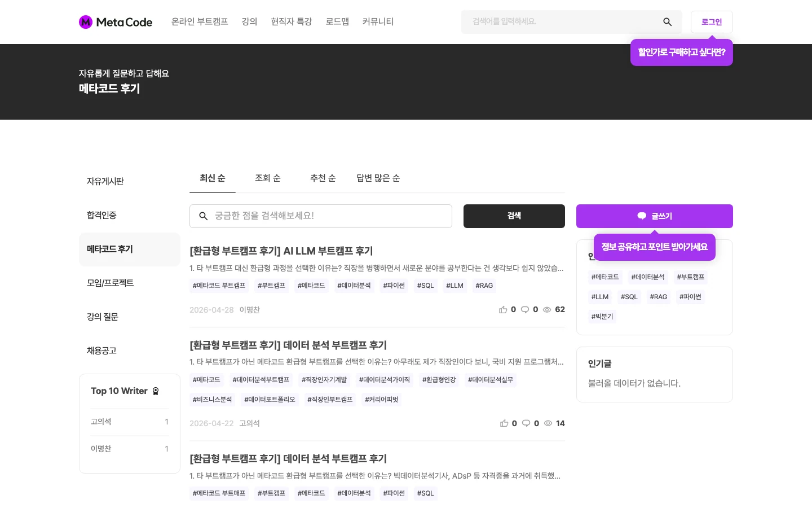Click the Top 10 Writer medal icon
This screenshot has width=812, height=508.
156,391
